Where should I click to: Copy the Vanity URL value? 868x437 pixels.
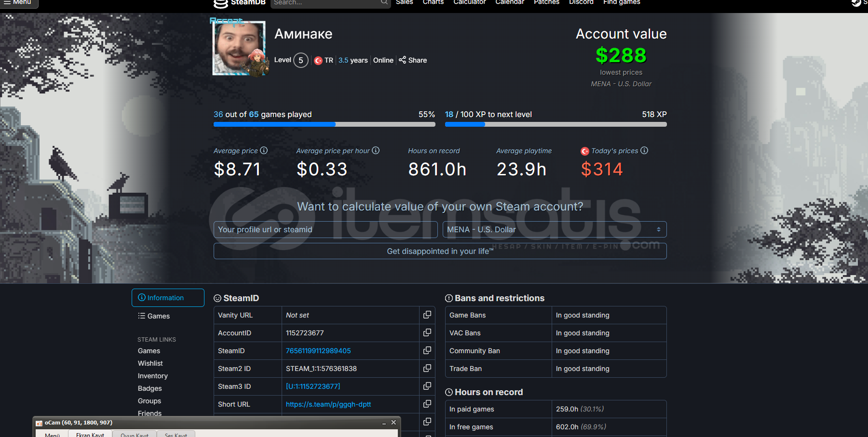tap(427, 315)
